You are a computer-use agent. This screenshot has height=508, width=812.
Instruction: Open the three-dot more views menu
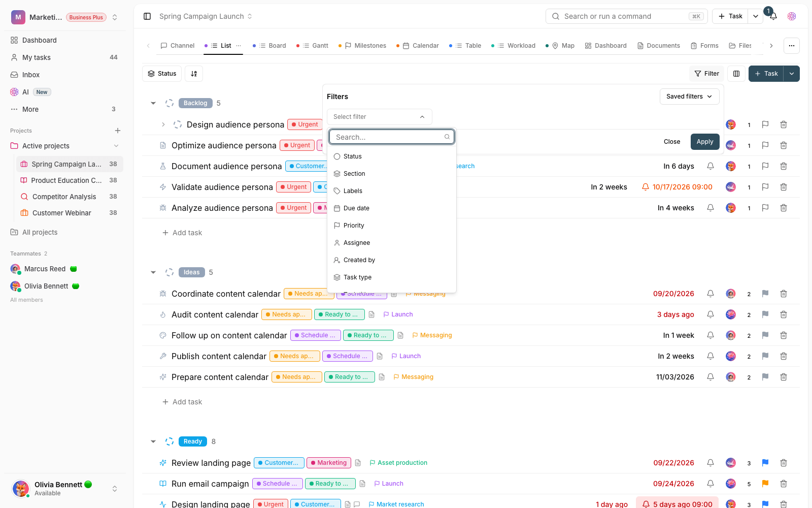point(792,46)
